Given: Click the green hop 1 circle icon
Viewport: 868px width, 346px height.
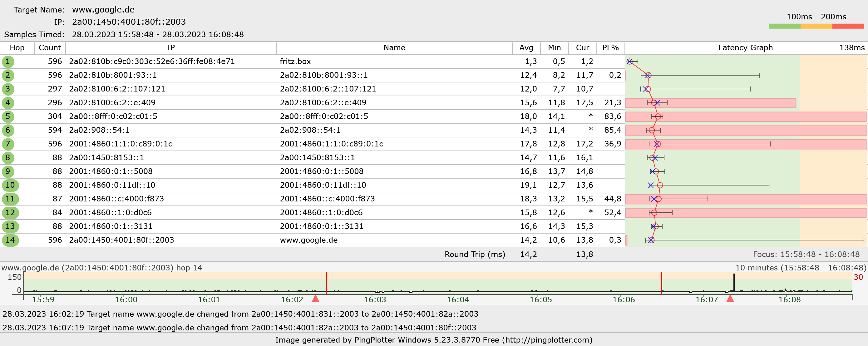Looking at the screenshot, I should tap(8, 62).
